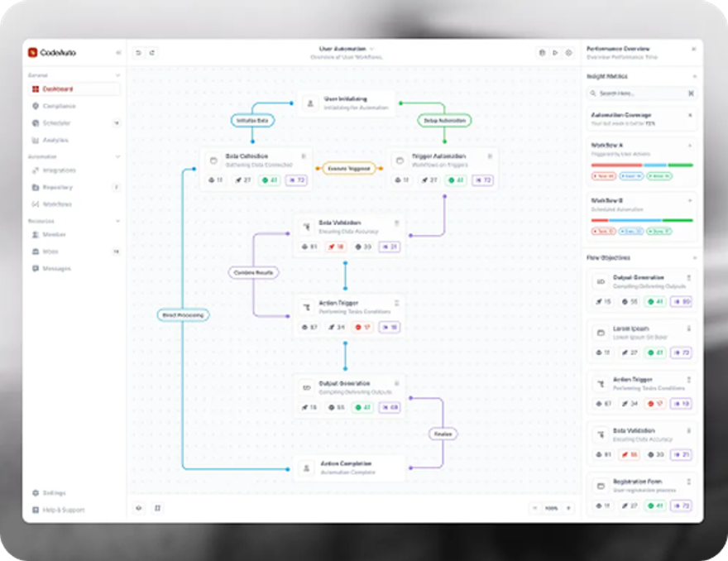Click the Inbox icon in sidebar
The width and height of the screenshot is (728, 561).
(36, 252)
